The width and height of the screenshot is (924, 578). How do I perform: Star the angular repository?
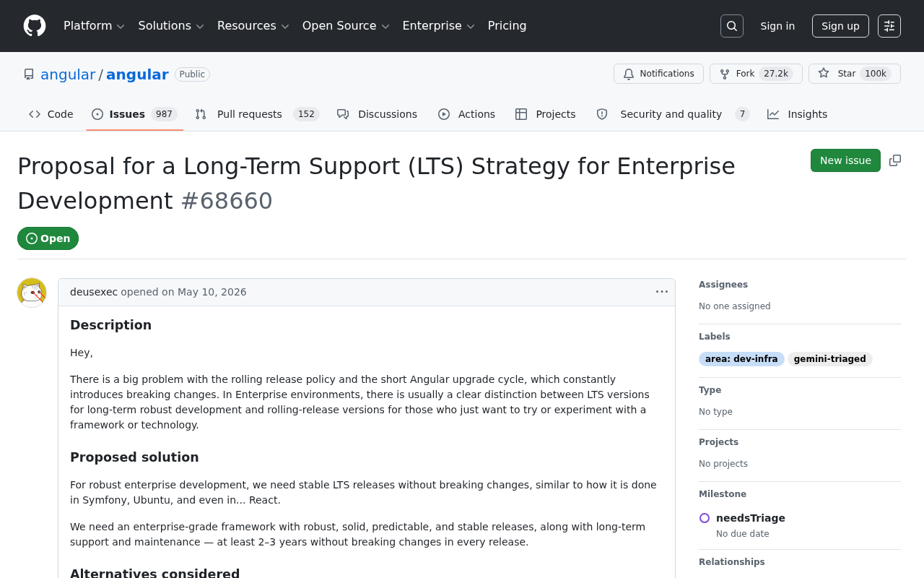(x=855, y=74)
